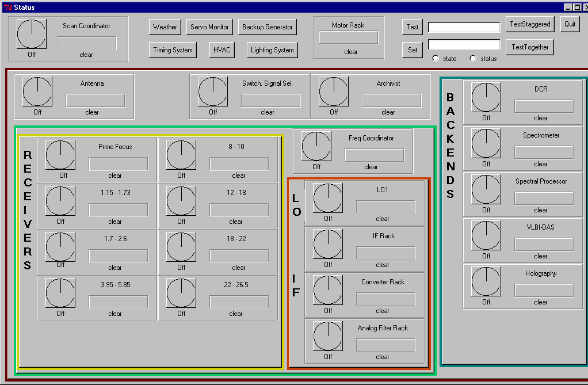Click the Backup Generator button
Screen dimensions: 588x385
tap(268, 26)
